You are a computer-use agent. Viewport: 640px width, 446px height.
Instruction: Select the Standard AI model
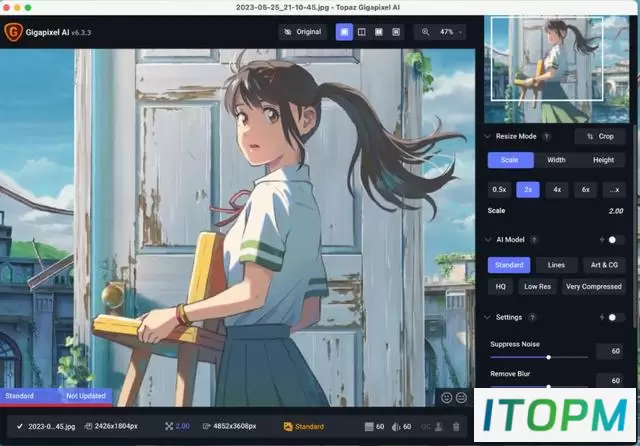509,265
